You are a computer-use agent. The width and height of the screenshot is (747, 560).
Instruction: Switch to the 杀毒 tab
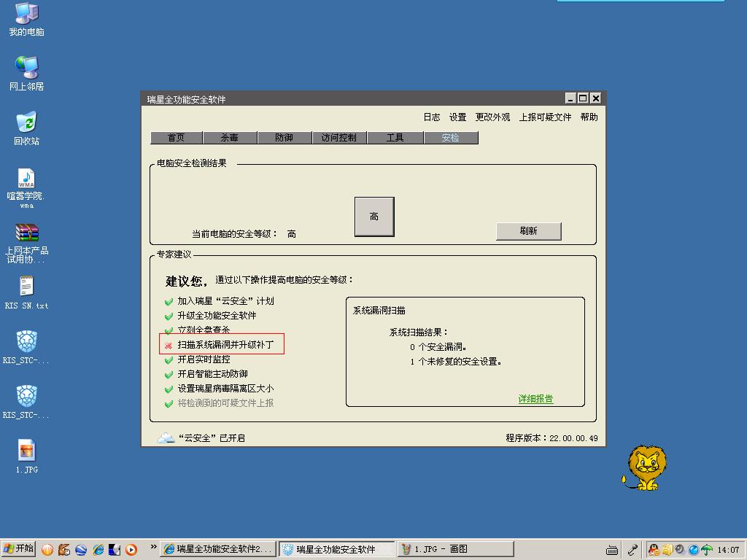click(x=230, y=138)
